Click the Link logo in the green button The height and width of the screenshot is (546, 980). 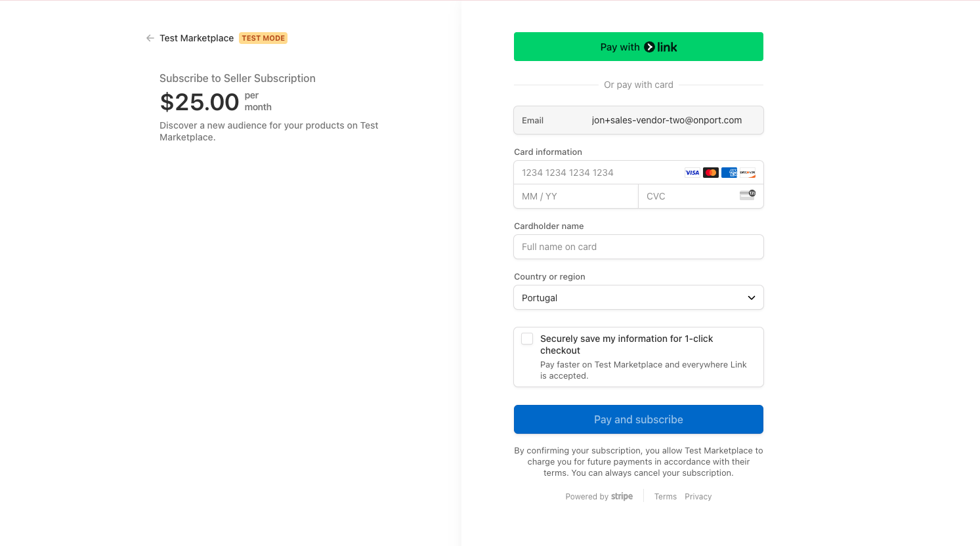coord(660,47)
